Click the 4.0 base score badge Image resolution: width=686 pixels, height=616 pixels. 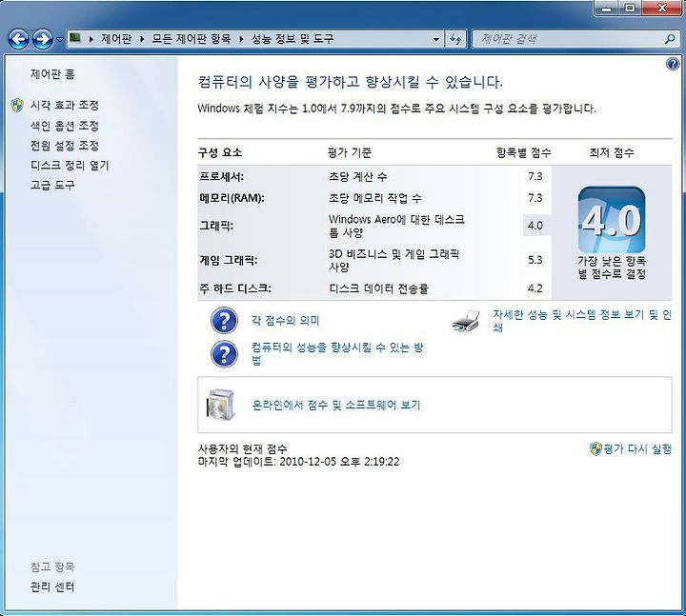point(612,220)
